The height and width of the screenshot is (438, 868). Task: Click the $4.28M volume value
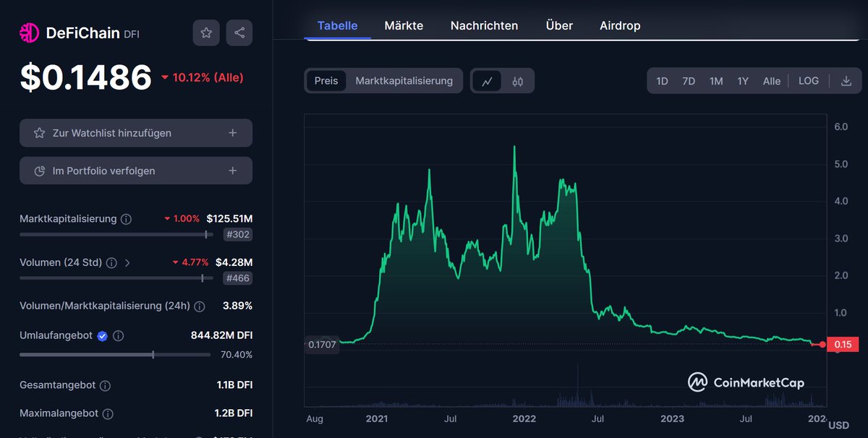tap(234, 262)
